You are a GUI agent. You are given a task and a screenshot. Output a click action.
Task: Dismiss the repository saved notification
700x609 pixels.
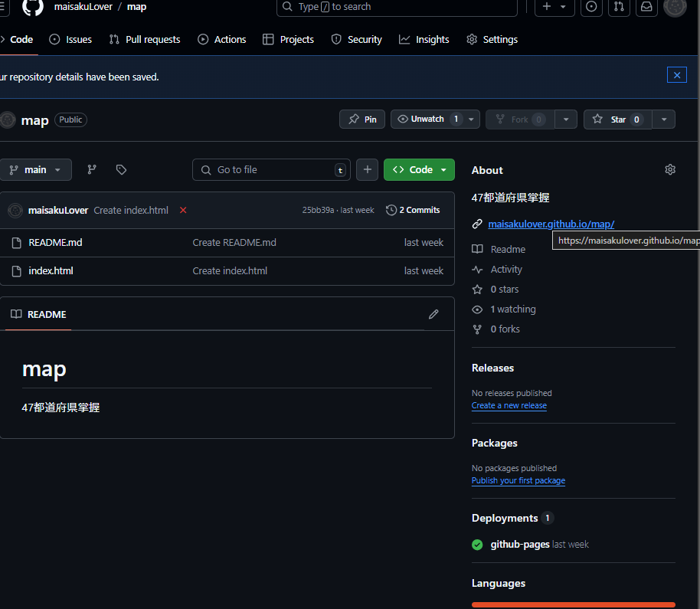677,75
